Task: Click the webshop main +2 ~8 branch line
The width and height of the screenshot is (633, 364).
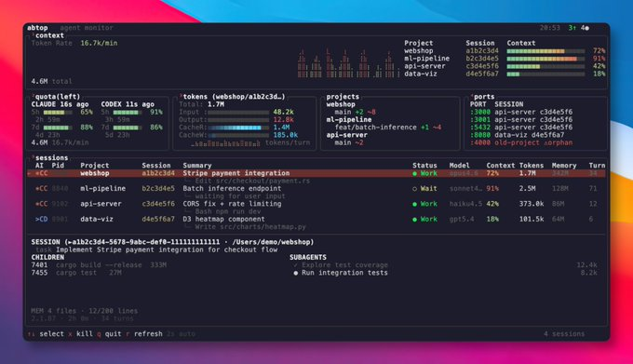Action: (x=355, y=113)
